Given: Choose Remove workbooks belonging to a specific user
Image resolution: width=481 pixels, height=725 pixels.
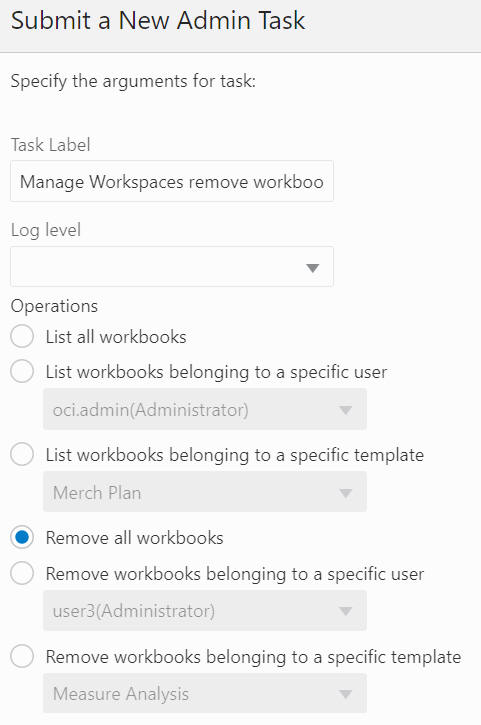Looking at the screenshot, I should (x=22, y=573).
